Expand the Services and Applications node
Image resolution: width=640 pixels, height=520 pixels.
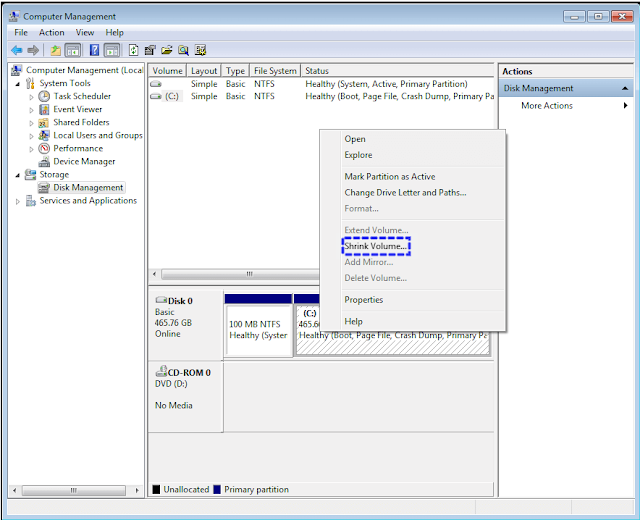(18, 202)
